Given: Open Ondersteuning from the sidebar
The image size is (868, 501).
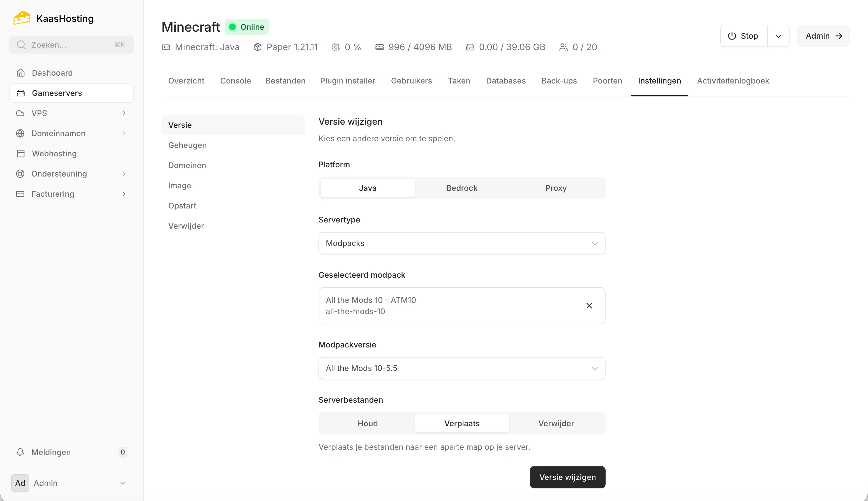Looking at the screenshot, I should [x=59, y=174].
